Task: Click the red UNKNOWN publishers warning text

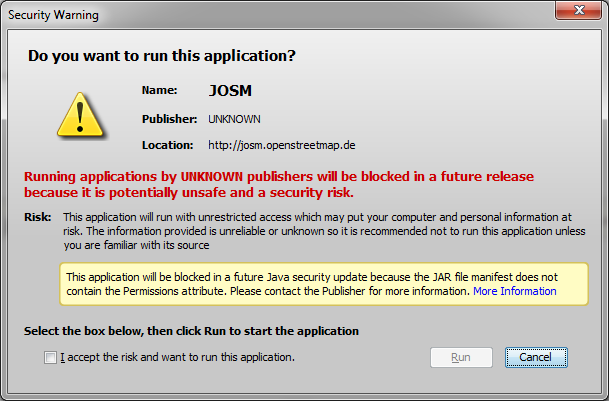Action: (x=278, y=184)
